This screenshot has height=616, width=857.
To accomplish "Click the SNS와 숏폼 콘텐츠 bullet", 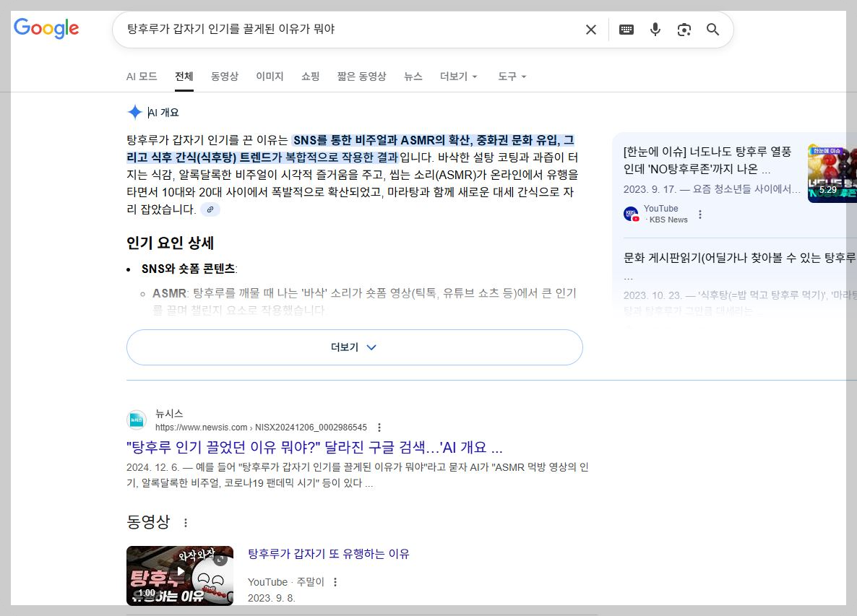I will click(x=189, y=269).
